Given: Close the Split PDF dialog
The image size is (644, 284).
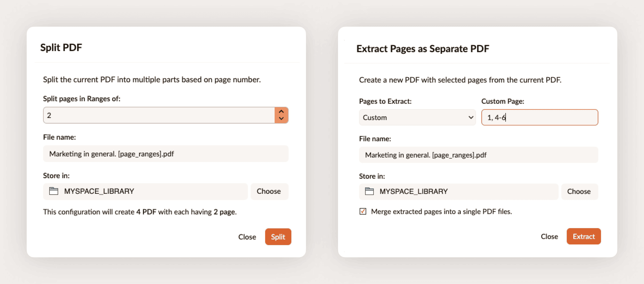Looking at the screenshot, I should pos(247,236).
